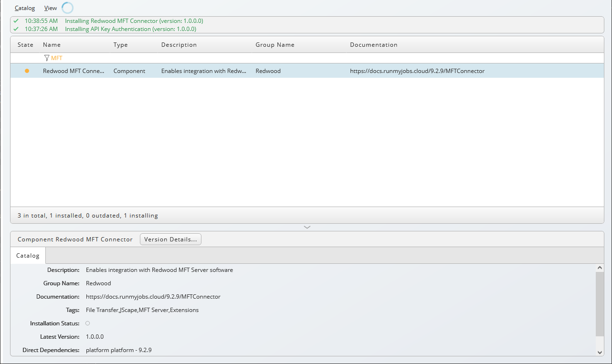Click the 10:37:26 AM timestamp
612x364 pixels.
point(41,29)
